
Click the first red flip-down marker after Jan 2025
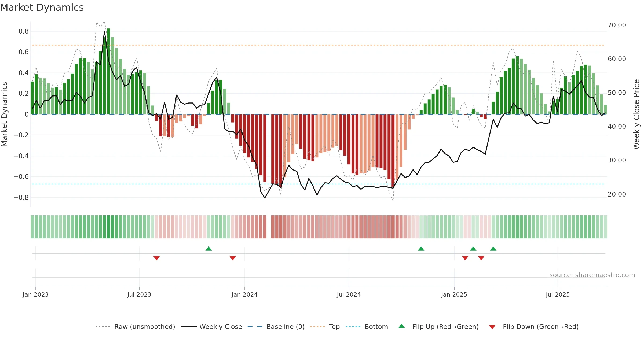tap(465, 258)
